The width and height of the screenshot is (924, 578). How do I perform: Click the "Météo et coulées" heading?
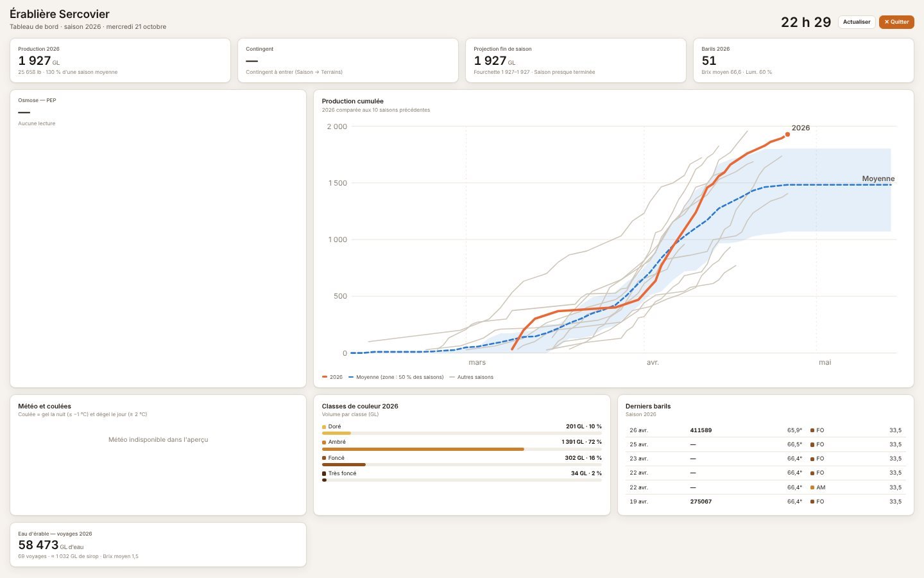click(x=44, y=406)
